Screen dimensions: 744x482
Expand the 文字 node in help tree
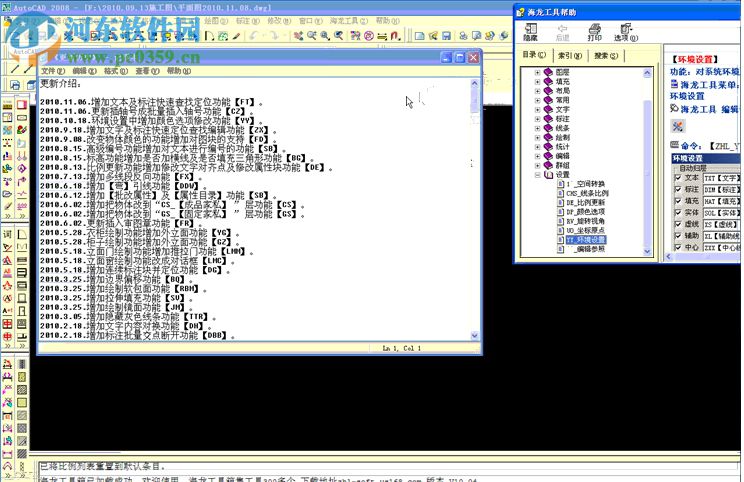tap(537, 110)
